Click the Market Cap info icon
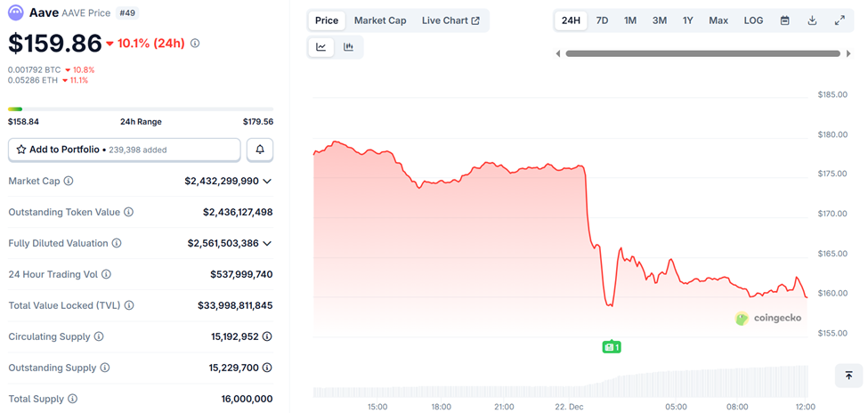This screenshot has width=868, height=413. [x=69, y=181]
